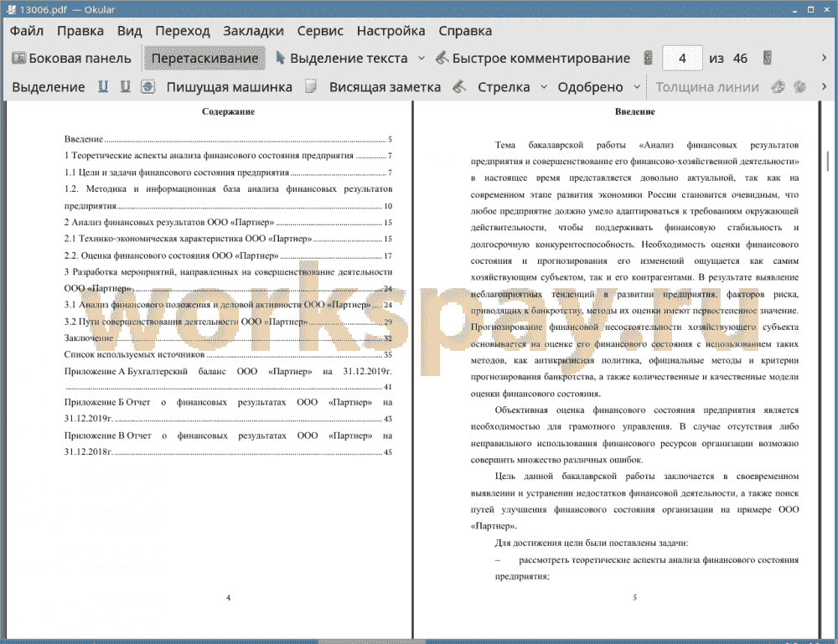Click Приложение А Бухгалтерский баланс entry
The height and width of the screenshot is (644, 838).
pos(228,379)
